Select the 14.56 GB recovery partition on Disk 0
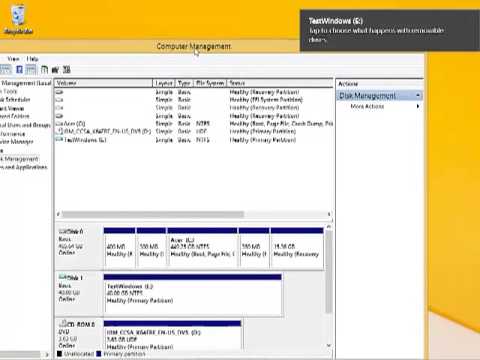The image size is (480, 360). [297, 247]
